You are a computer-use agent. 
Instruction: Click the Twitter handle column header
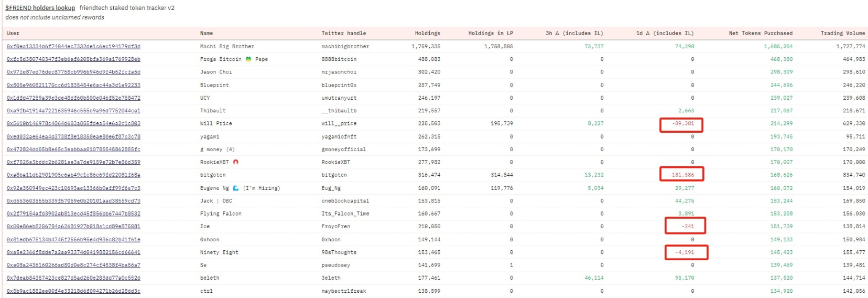[344, 33]
